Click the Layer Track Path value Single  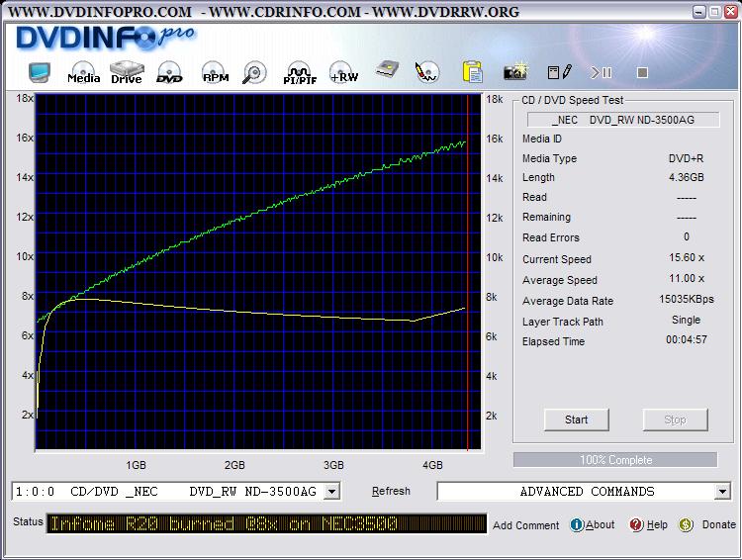coord(687,320)
